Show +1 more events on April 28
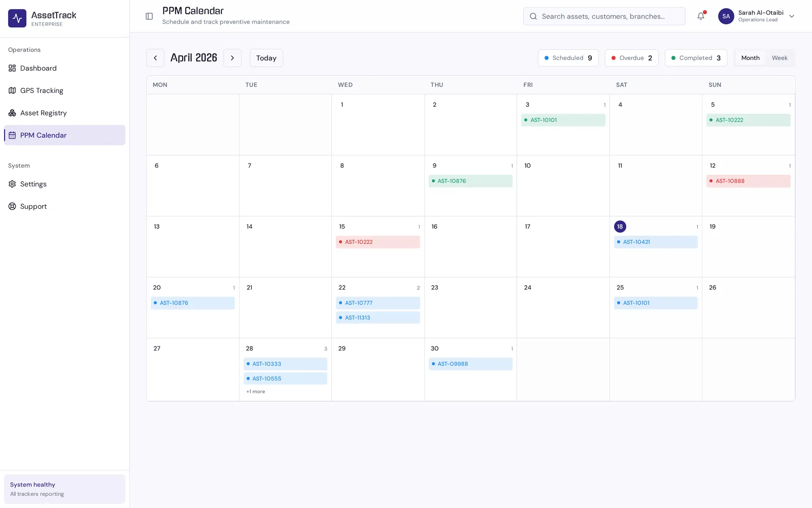 256,392
